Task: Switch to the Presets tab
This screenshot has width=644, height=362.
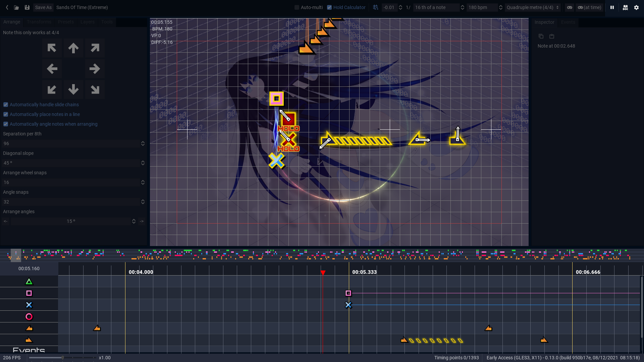Action: [x=66, y=22]
